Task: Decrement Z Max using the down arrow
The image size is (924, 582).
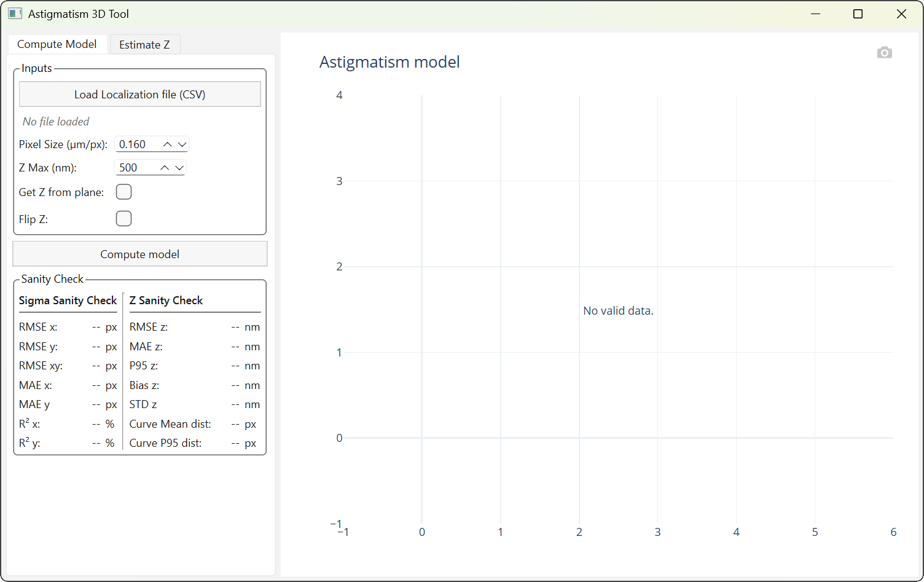Action: (x=179, y=167)
